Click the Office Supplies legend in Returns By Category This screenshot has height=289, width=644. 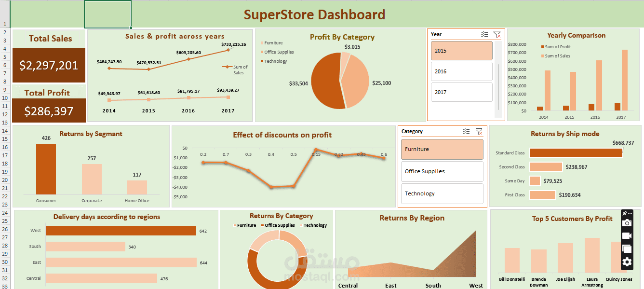coord(278,225)
